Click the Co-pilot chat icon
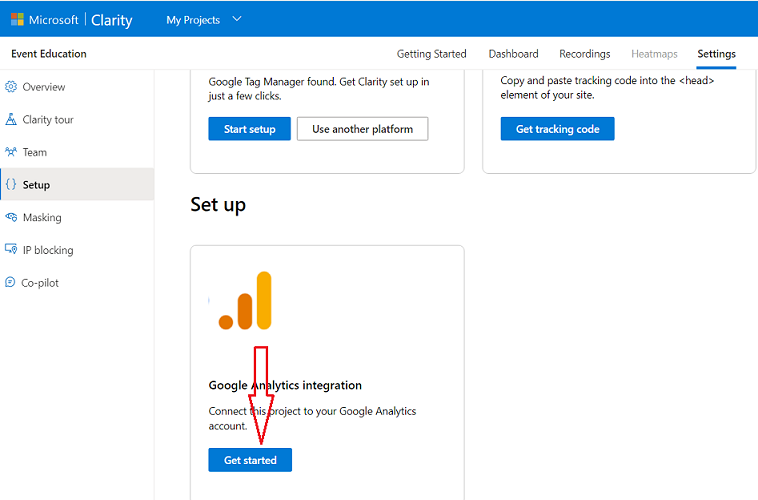The image size is (758, 500). click(10, 282)
